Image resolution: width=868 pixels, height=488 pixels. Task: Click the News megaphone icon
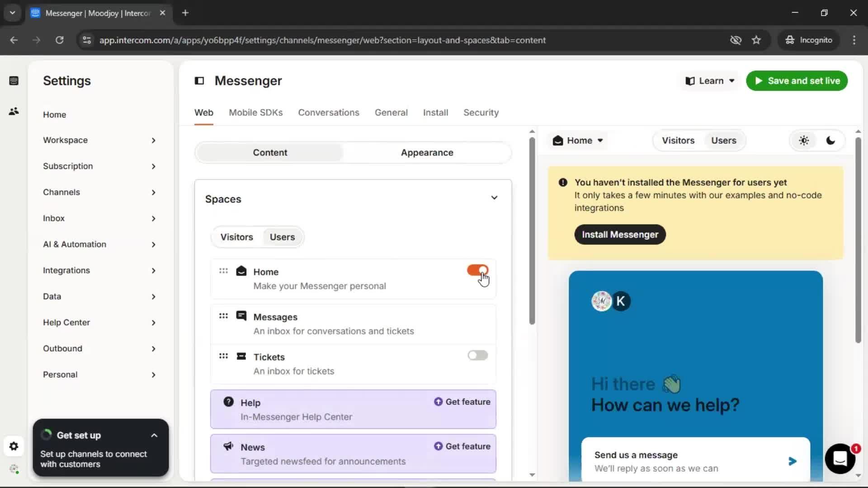coord(228,446)
